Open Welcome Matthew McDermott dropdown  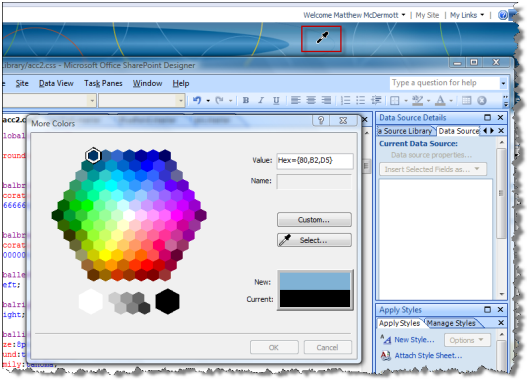tap(354, 15)
